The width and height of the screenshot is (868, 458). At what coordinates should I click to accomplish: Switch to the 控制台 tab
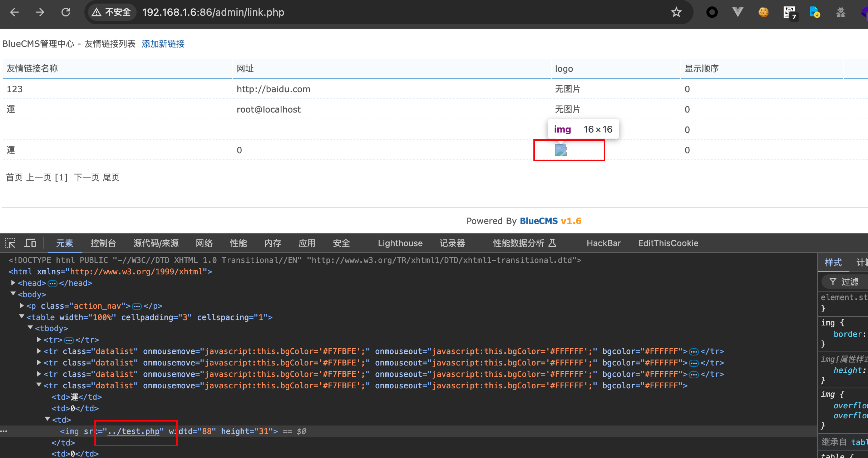pos(103,243)
